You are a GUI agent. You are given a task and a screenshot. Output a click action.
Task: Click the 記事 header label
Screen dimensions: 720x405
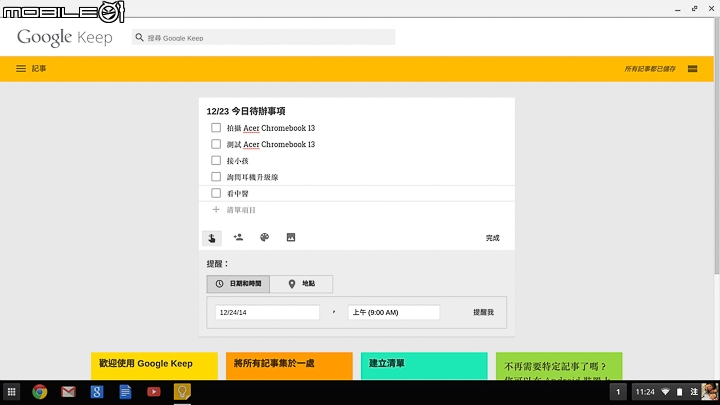(x=39, y=68)
